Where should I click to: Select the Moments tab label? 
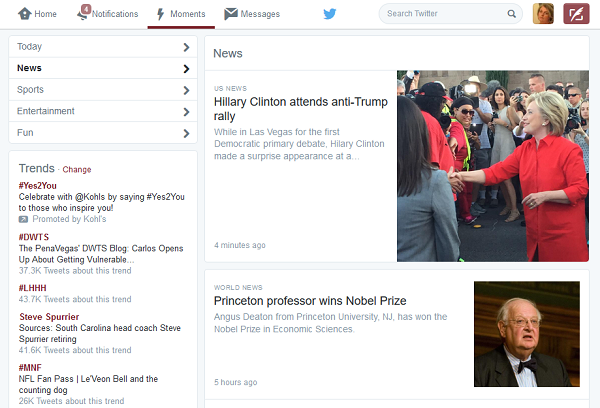point(188,14)
